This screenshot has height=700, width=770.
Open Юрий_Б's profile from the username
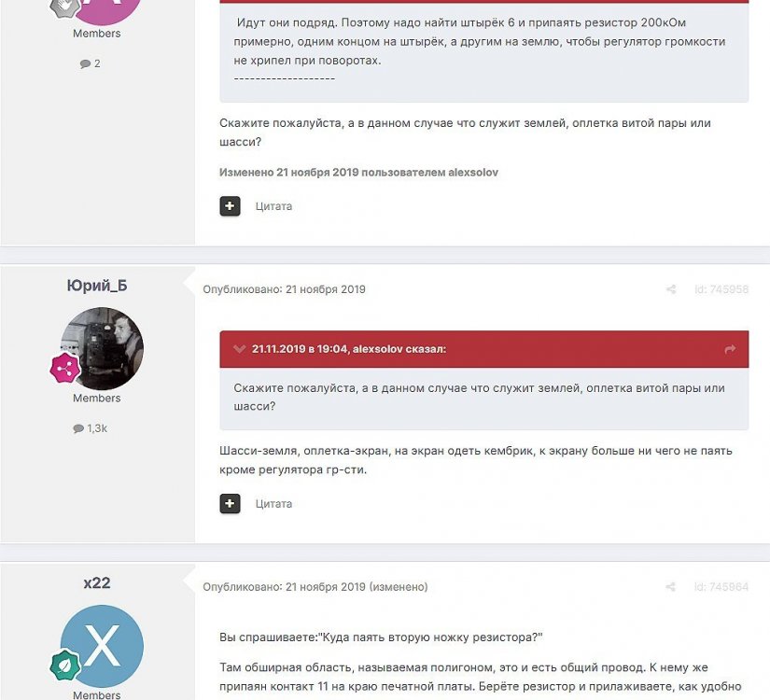97,286
